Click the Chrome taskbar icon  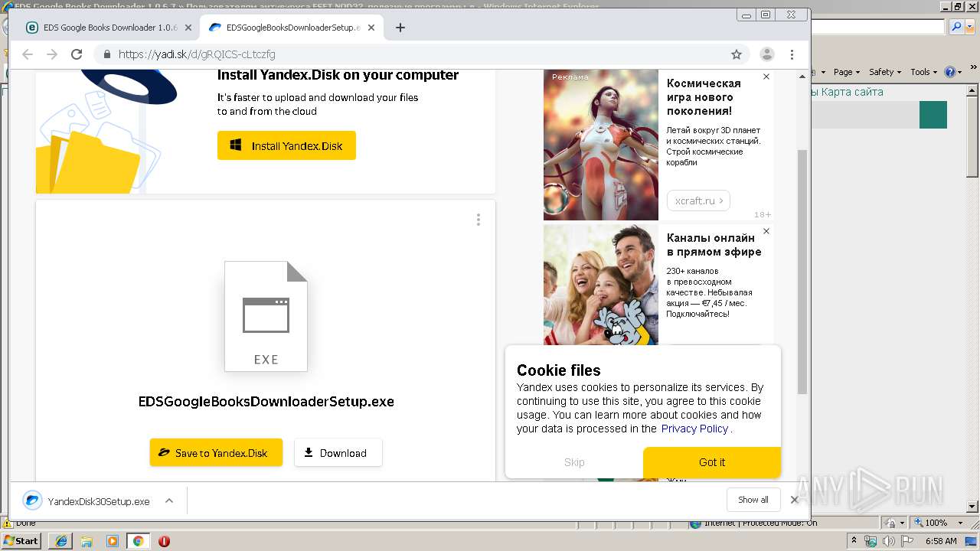pos(139,541)
